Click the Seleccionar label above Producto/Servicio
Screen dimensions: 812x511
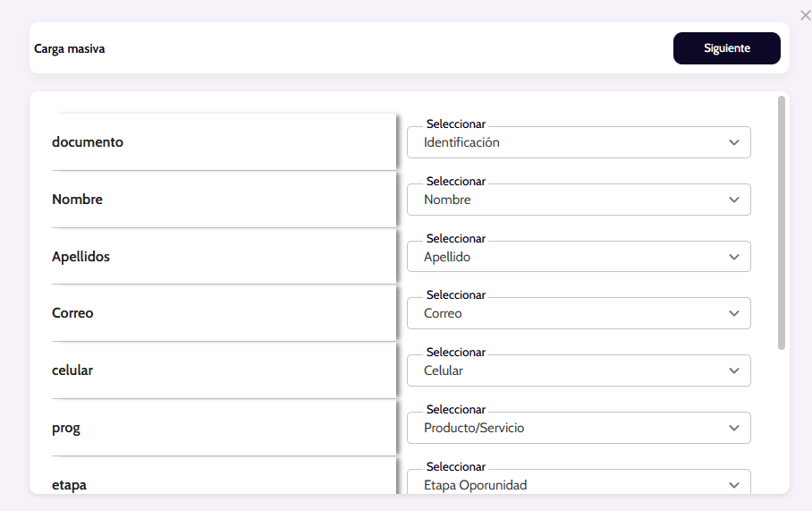(455, 410)
